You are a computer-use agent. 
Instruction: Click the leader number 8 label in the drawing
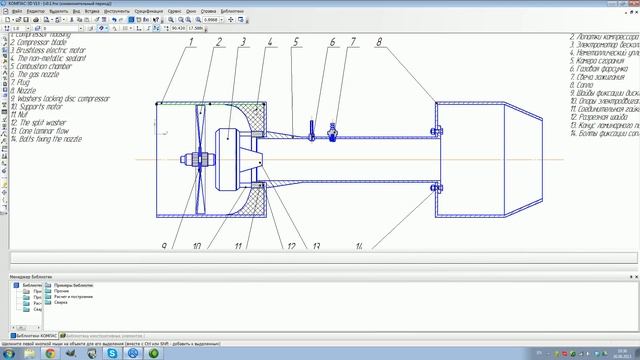(x=379, y=42)
